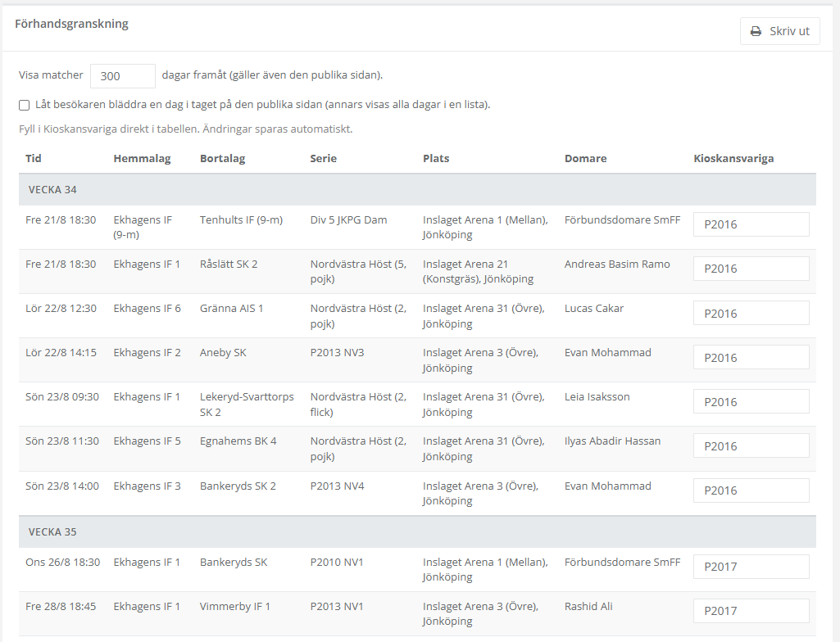Screen dimensions: 840x642
Task: Edit Kioskansvariga field for Lekeryd-Svarttorps SK 2 match
Action: point(751,401)
